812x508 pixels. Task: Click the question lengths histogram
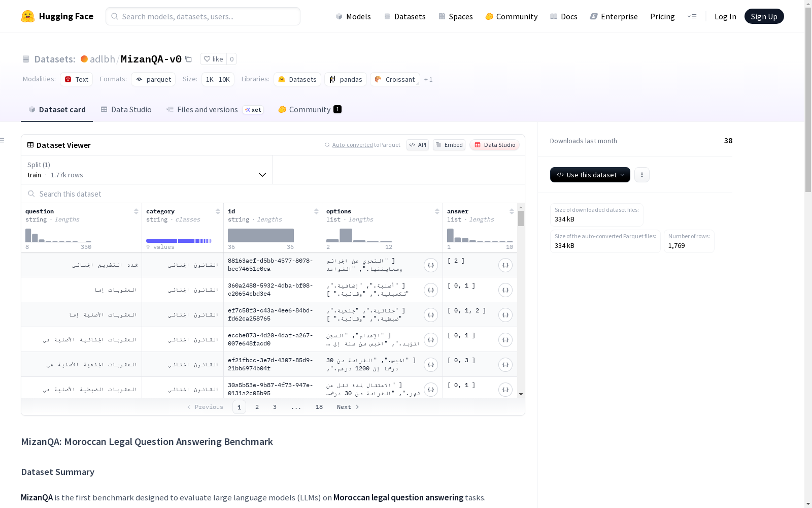click(x=58, y=235)
